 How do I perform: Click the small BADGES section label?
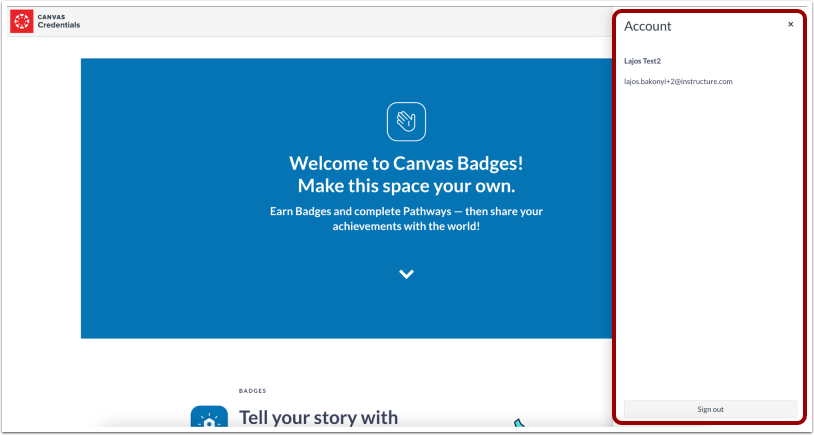(252, 391)
